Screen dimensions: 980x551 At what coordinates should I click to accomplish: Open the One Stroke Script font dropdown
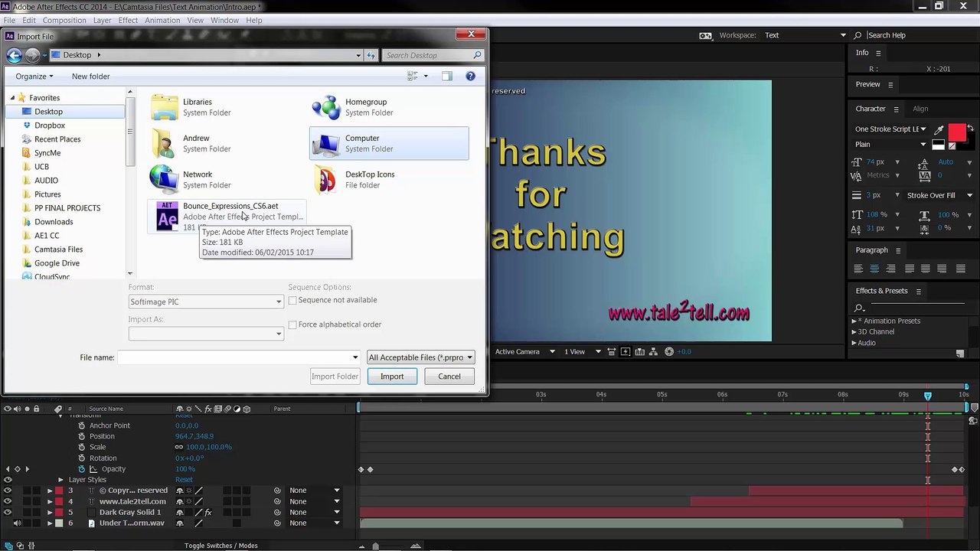pyautogui.click(x=890, y=129)
